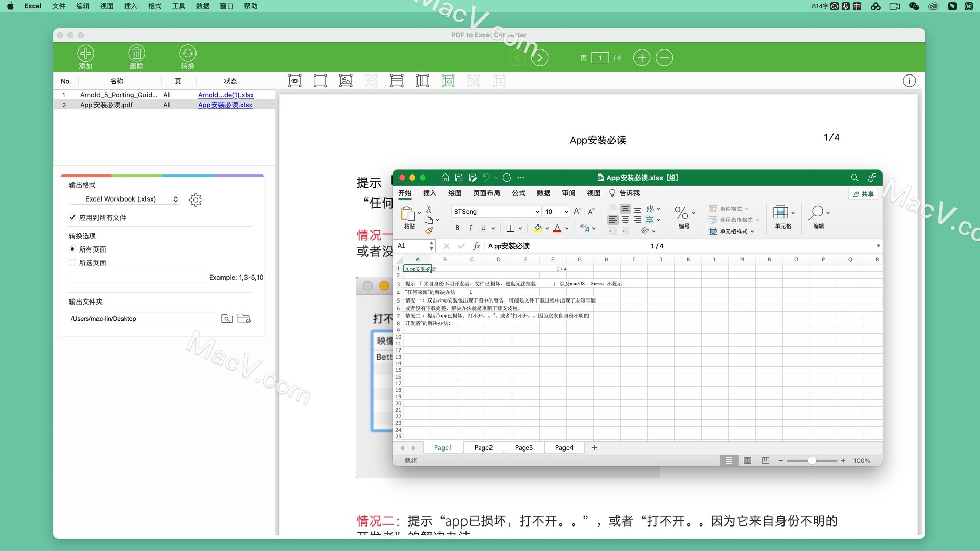Open the 工具 menu in menu bar
The height and width of the screenshot is (551, 980).
click(x=179, y=6)
